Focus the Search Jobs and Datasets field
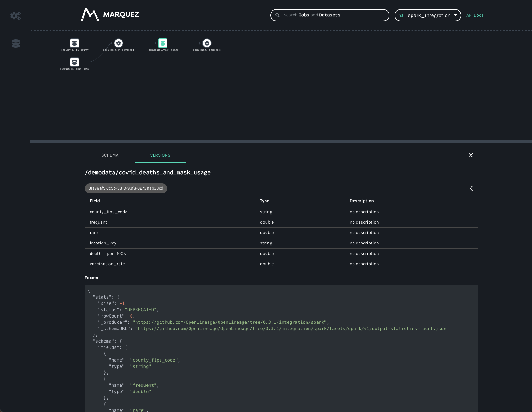Image resolution: width=532 pixels, height=412 pixels. point(330,15)
